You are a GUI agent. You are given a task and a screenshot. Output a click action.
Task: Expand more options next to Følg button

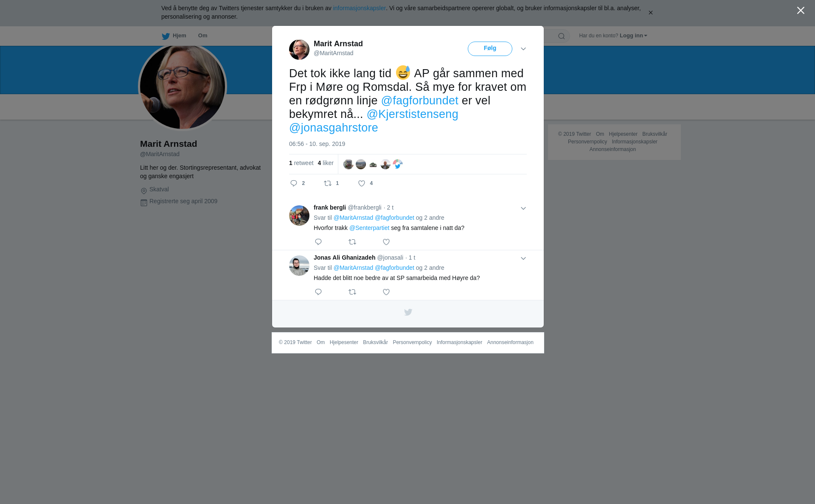[523, 49]
